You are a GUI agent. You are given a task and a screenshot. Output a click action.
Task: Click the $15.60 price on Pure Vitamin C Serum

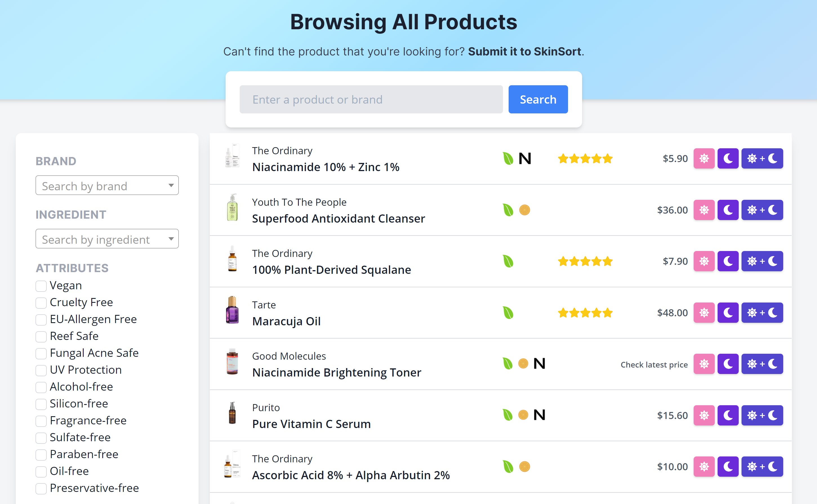click(672, 415)
